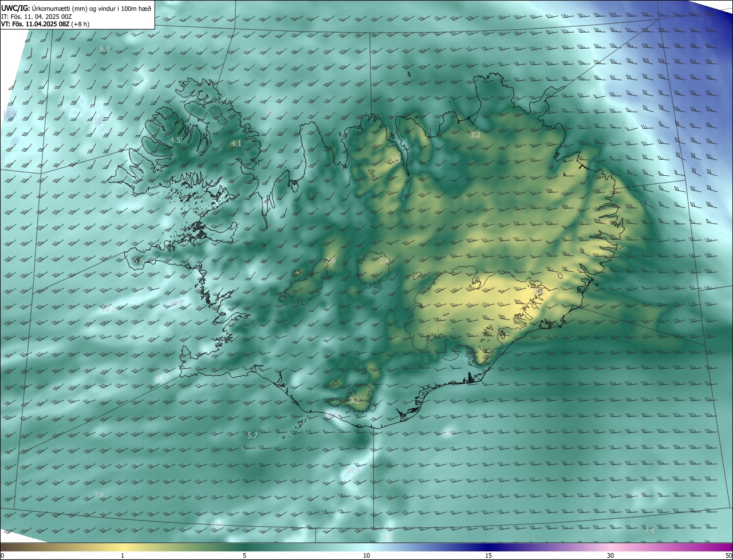
Task: Click the '5' tick on the colour scale
Action: click(245, 555)
